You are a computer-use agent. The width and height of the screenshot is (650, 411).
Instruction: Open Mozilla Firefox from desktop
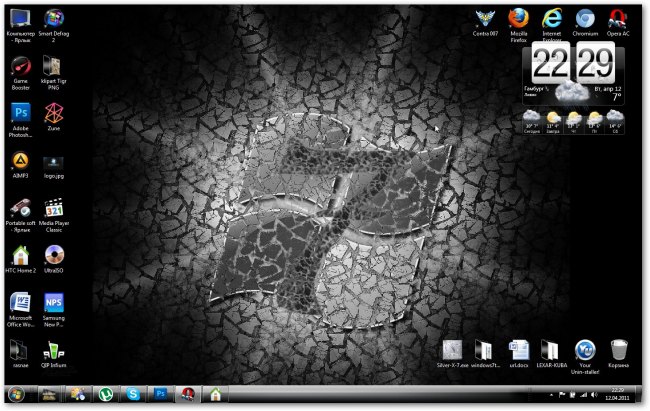point(519,19)
